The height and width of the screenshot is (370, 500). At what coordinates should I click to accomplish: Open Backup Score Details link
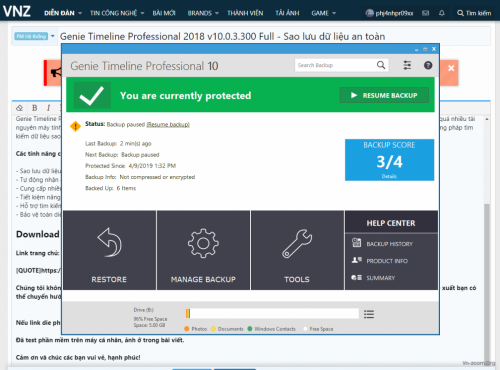click(x=389, y=176)
